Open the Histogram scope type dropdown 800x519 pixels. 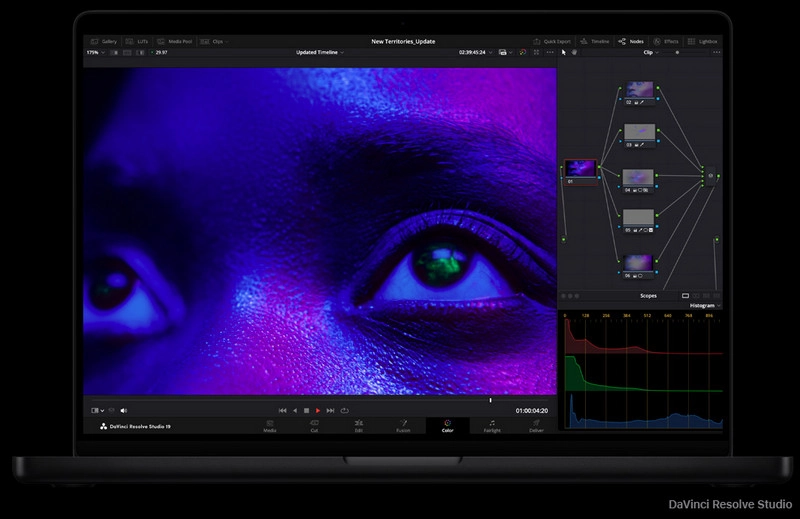point(705,306)
